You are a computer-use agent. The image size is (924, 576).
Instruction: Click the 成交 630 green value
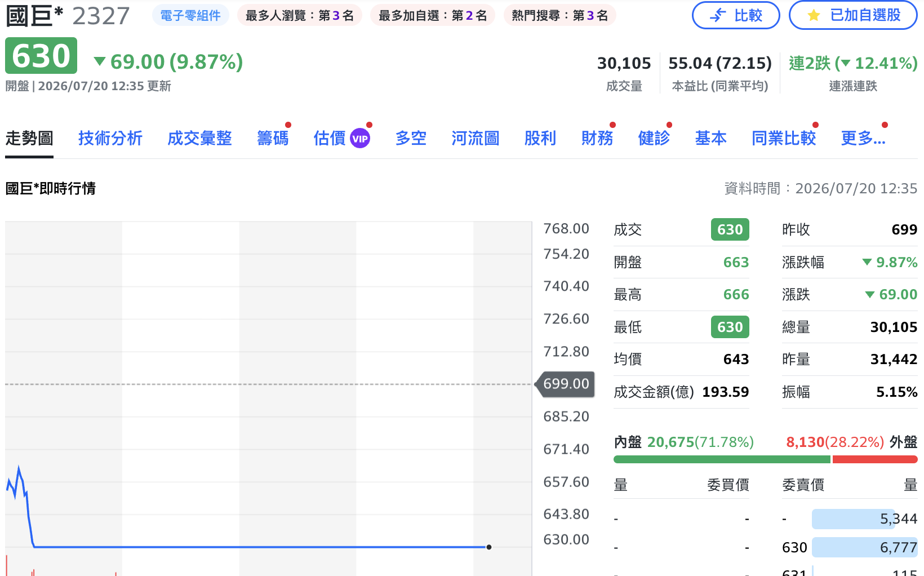pos(730,229)
